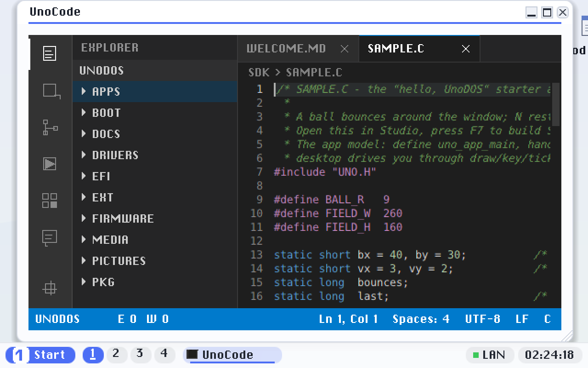Expand the FIRMWARE folder arrow
This screenshot has height=368, width=588.
(x=84, y=218)
